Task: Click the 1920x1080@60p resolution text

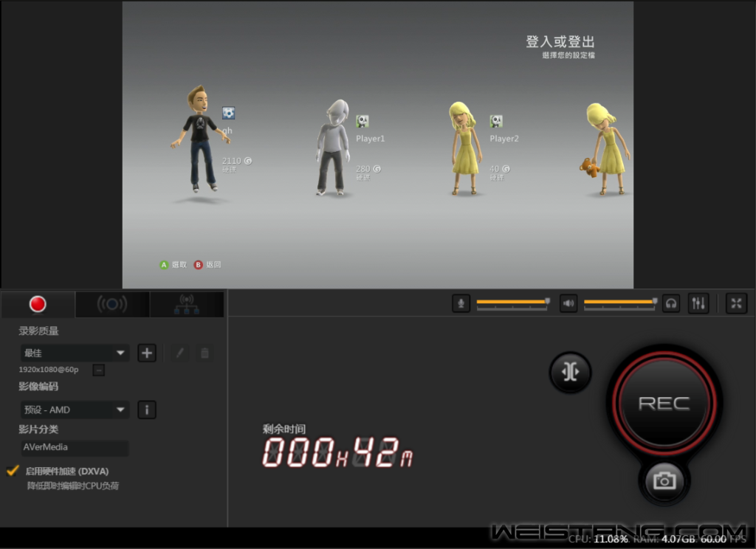Action: [49, 370]
